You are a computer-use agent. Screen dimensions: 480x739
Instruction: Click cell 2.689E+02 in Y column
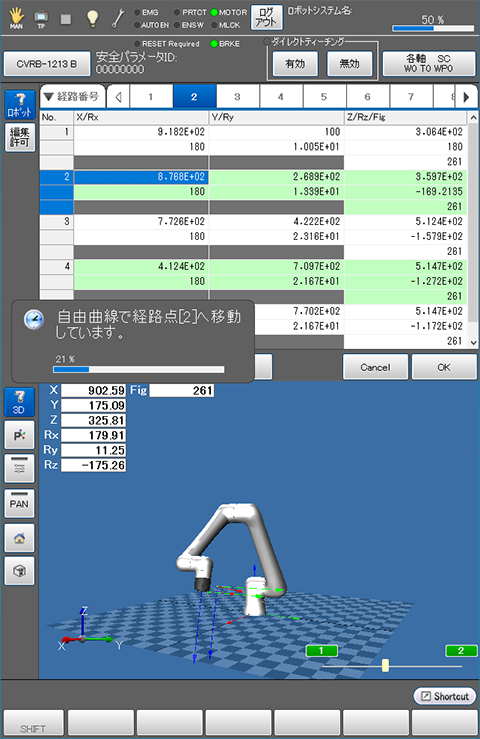pyautogui.click(x=276, y=177)
